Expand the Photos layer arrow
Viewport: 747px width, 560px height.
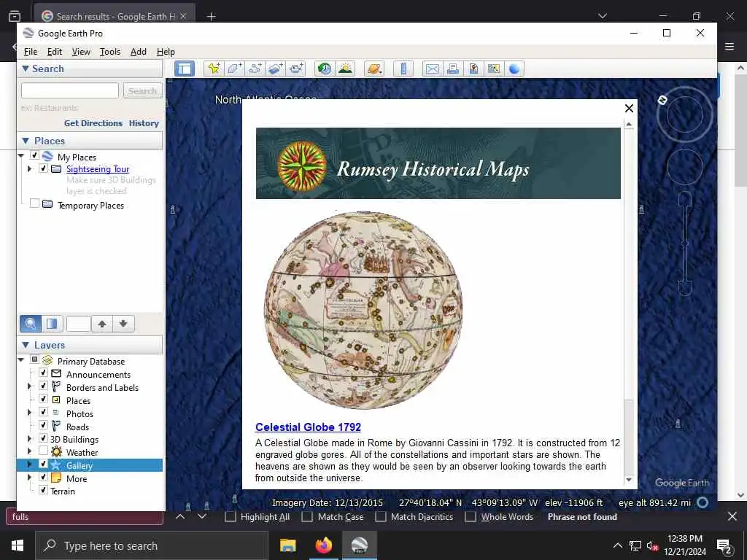click(x=29, y=413)
